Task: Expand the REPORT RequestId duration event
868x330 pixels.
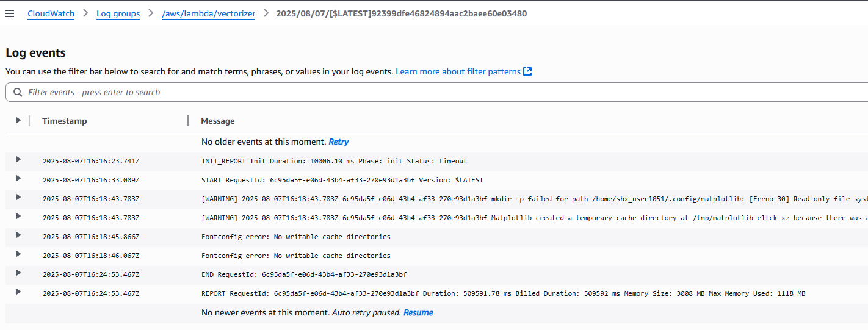Action: click(18, 292)
